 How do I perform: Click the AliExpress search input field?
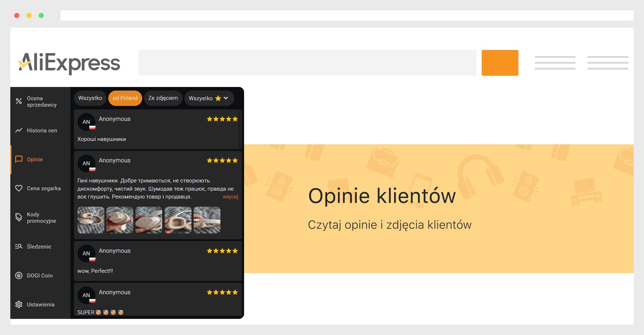pos(307,63)
